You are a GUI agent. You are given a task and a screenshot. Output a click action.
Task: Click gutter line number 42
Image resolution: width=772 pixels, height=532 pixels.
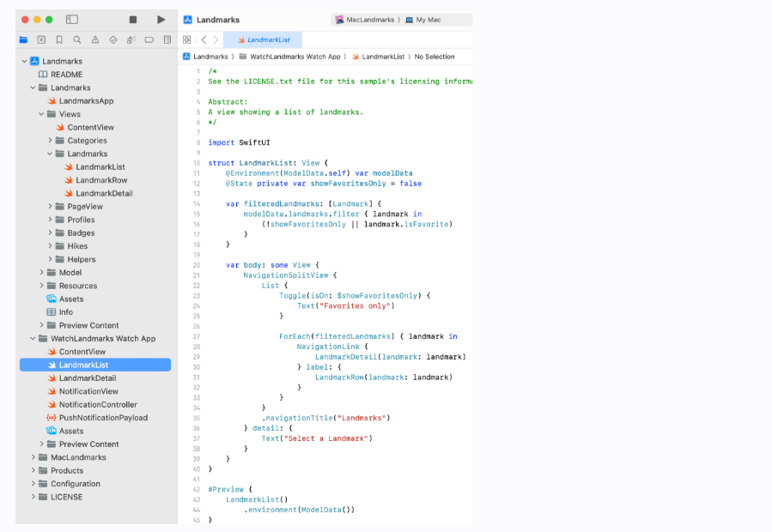tap(197, 490)
